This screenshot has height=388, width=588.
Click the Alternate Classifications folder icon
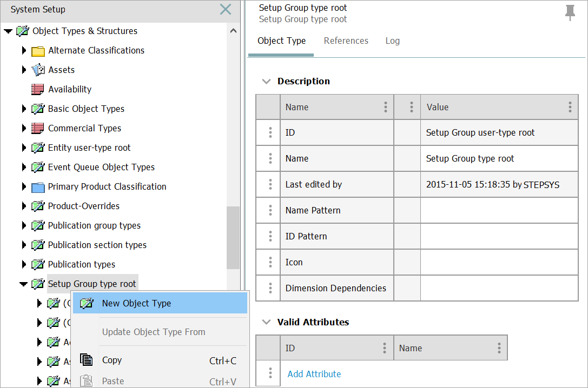coord(38,51)
